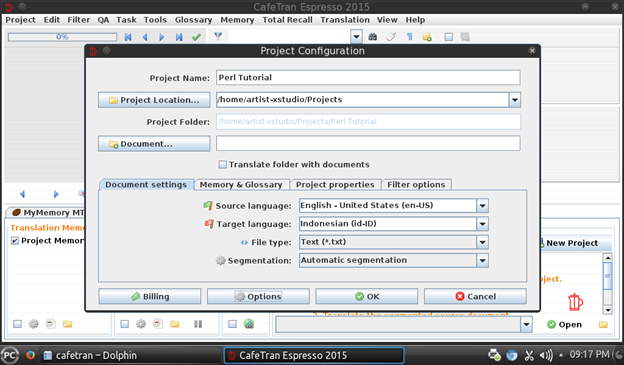Viewport: 624px width, 365px height.
Task: Switch to Filter options tab
Action: (x=416, y=185)
